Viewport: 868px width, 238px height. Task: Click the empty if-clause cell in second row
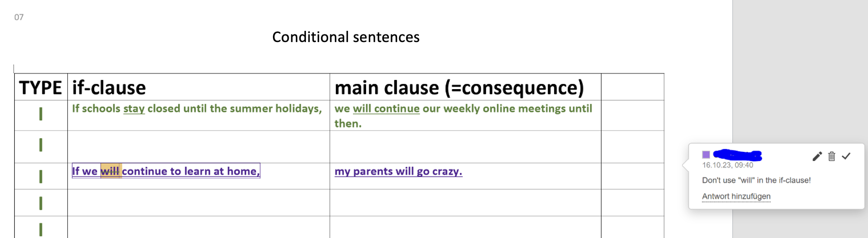199,146
